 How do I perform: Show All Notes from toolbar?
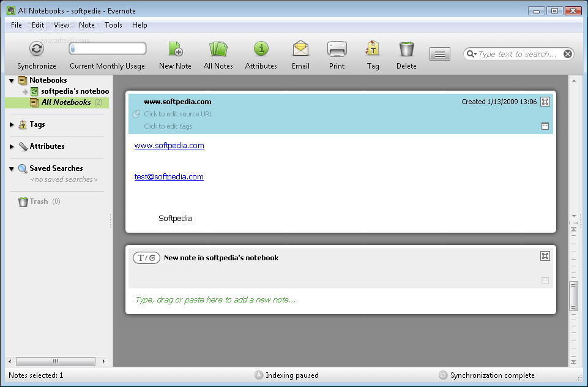(218, 49)
